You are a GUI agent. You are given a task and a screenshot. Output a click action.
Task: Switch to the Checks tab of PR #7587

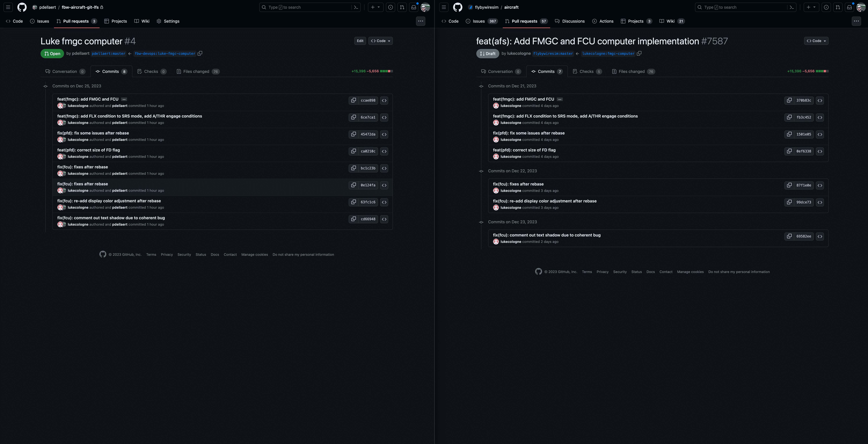tap(587, 71)
